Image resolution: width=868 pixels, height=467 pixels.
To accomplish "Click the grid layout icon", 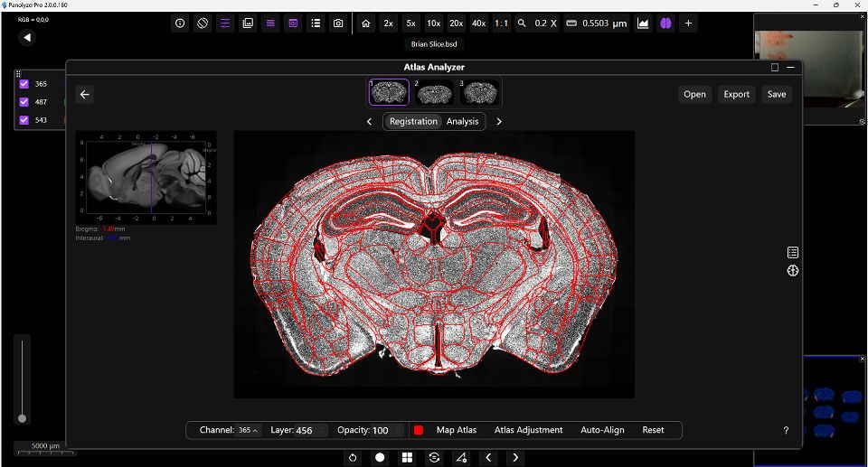I will tap(407, 457).
